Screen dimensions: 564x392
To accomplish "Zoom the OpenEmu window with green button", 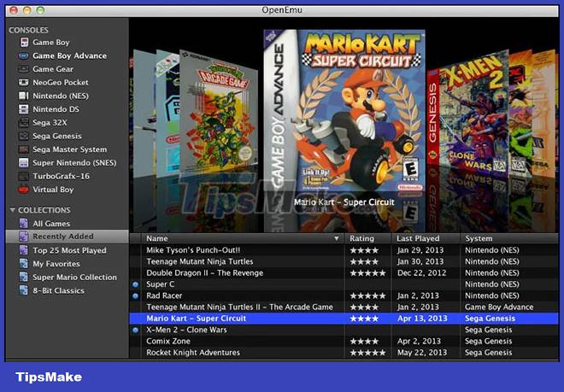I will pos(40,9).
